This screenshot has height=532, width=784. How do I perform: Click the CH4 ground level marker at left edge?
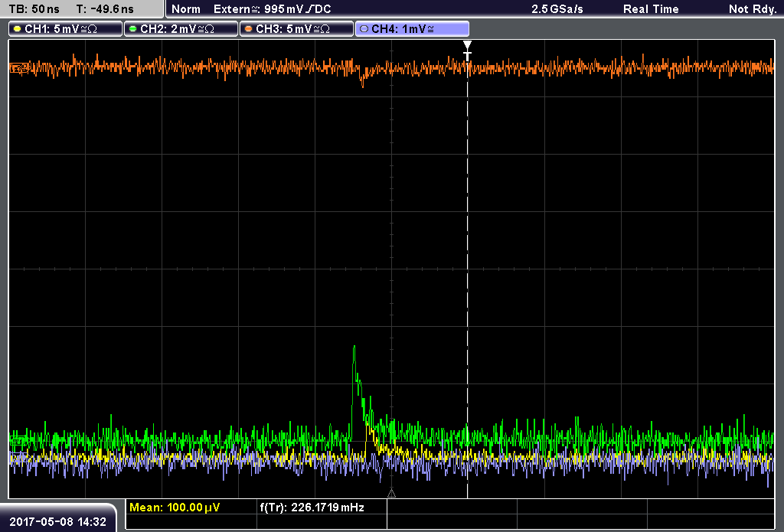[18, 456]
